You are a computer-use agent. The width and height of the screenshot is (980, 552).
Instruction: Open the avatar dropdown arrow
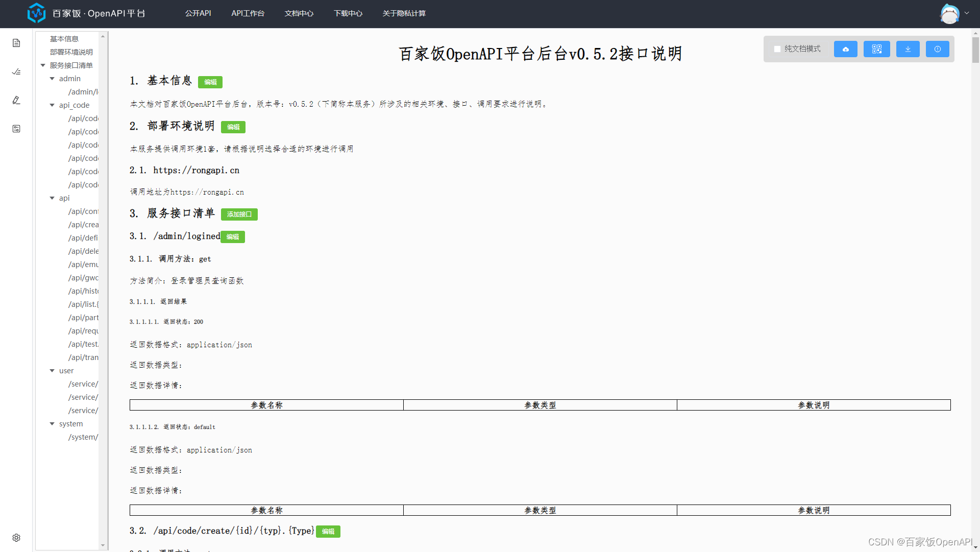967,13
